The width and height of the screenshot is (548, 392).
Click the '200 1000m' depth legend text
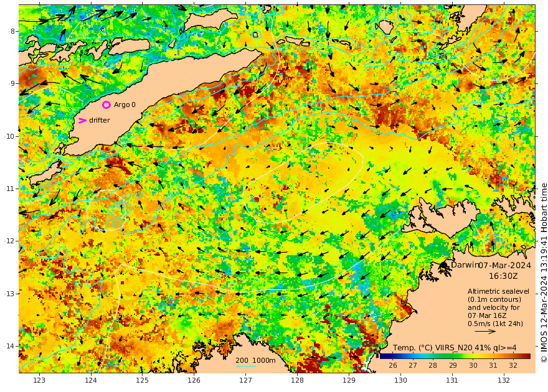pos(255,360)
